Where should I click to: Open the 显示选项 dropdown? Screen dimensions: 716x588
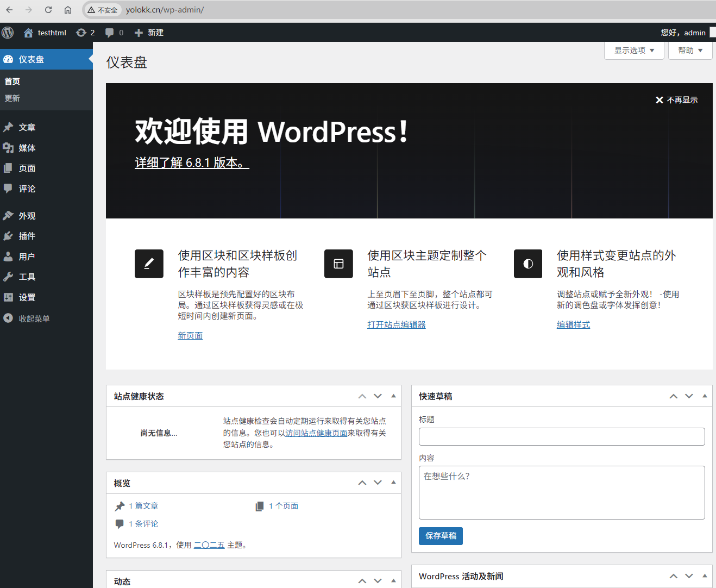[634, 51]
